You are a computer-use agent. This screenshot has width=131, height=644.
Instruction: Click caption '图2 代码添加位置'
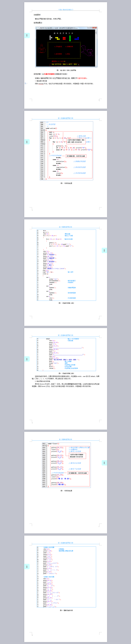(x=66, y=183)
